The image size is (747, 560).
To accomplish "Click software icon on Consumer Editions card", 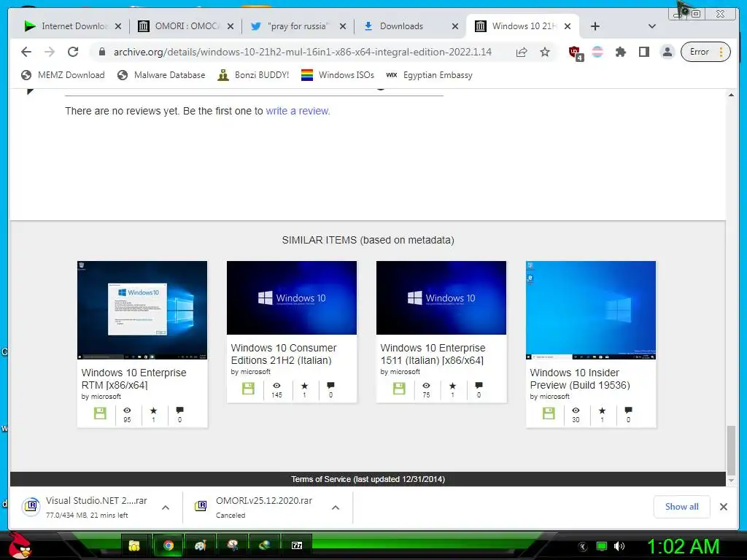I will pyautogui.click(x=248, y=388).
